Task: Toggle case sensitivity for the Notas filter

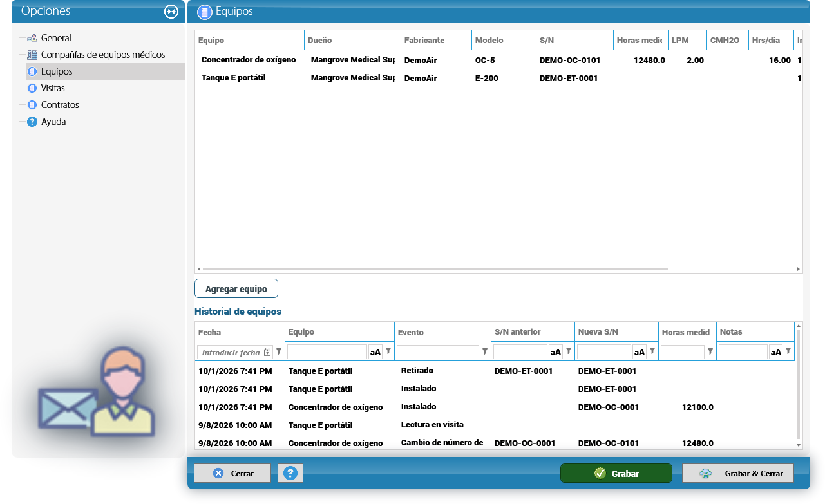Action: coord(775,352)
